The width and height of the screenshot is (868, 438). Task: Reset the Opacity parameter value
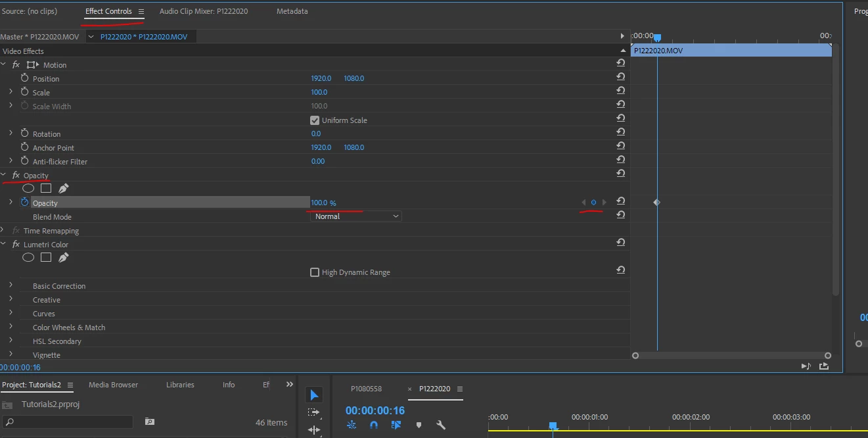[620, 201]
